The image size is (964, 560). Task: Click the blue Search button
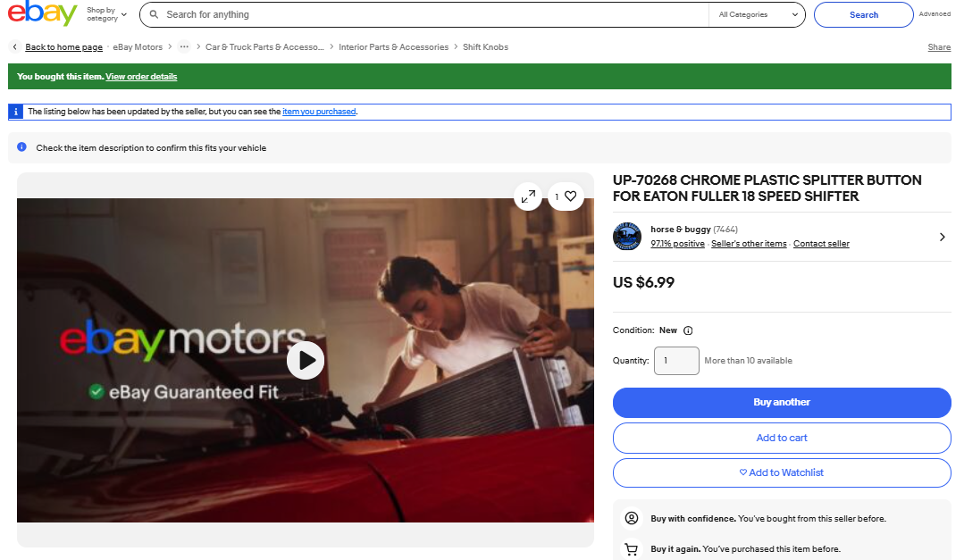click(x=863, y=15)
